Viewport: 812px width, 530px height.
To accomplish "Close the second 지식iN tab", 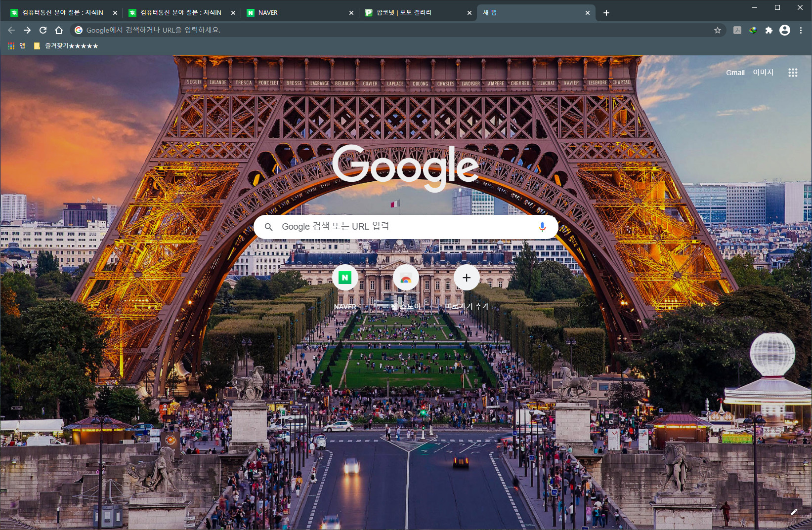I will point(233,13).
